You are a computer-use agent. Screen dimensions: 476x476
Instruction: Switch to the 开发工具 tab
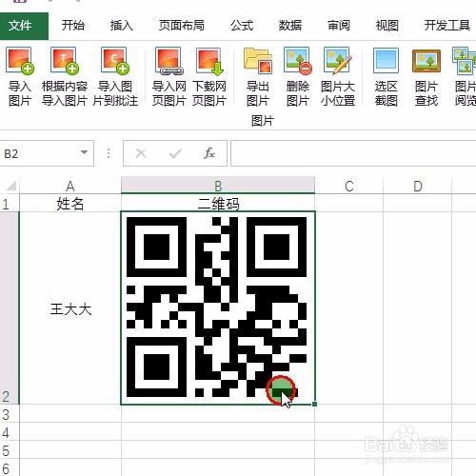447,26
